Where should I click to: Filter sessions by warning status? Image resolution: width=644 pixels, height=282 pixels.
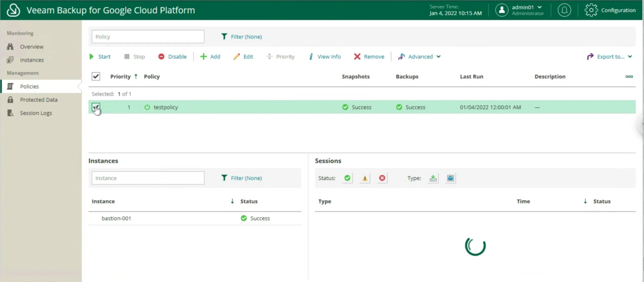click(x=365, y=178)
